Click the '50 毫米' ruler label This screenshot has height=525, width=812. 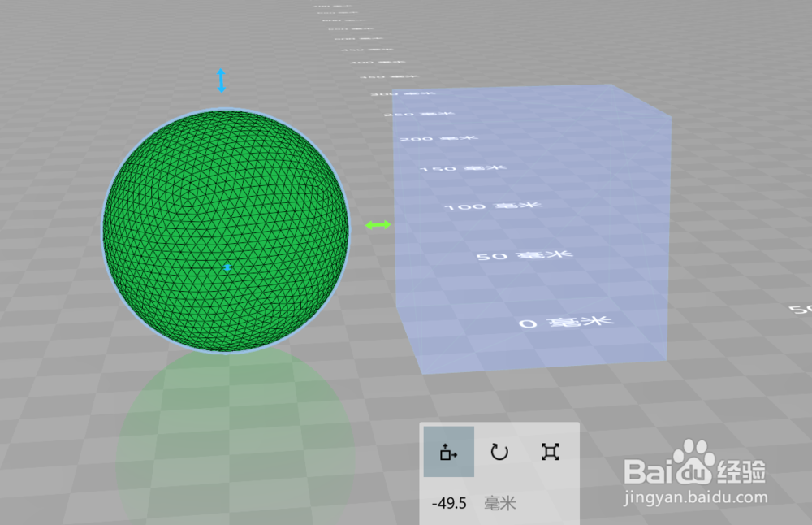(524, 255)
